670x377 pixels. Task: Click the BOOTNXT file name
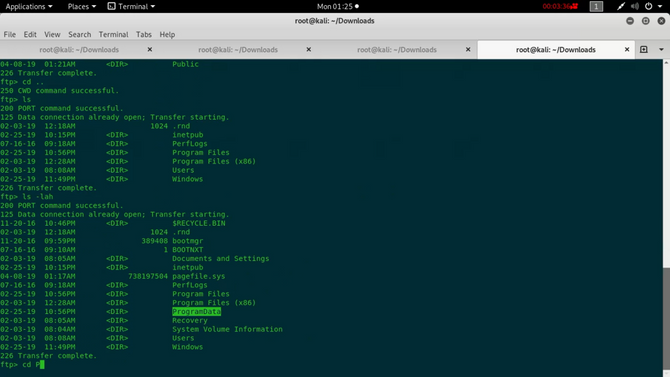tap(188, 250)
